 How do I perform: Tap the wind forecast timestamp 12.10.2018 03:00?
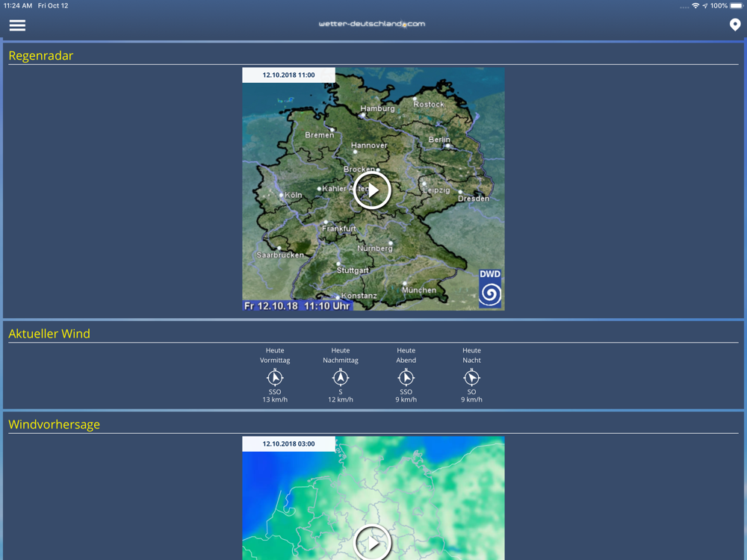[x=288, y=444]
